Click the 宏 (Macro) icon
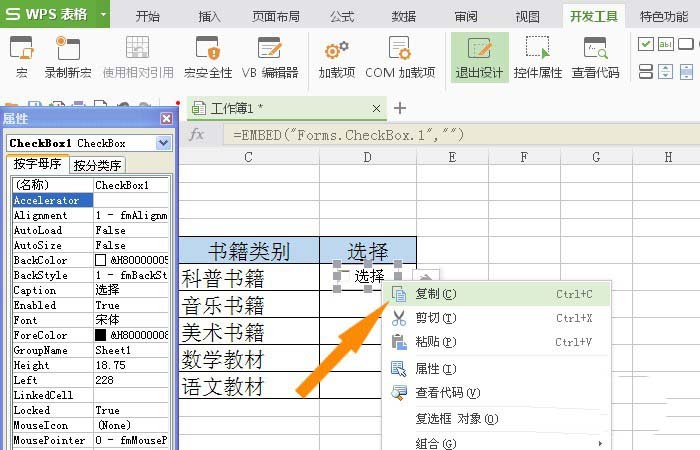This screenshot has height=450, width=700. pos(21,56)
